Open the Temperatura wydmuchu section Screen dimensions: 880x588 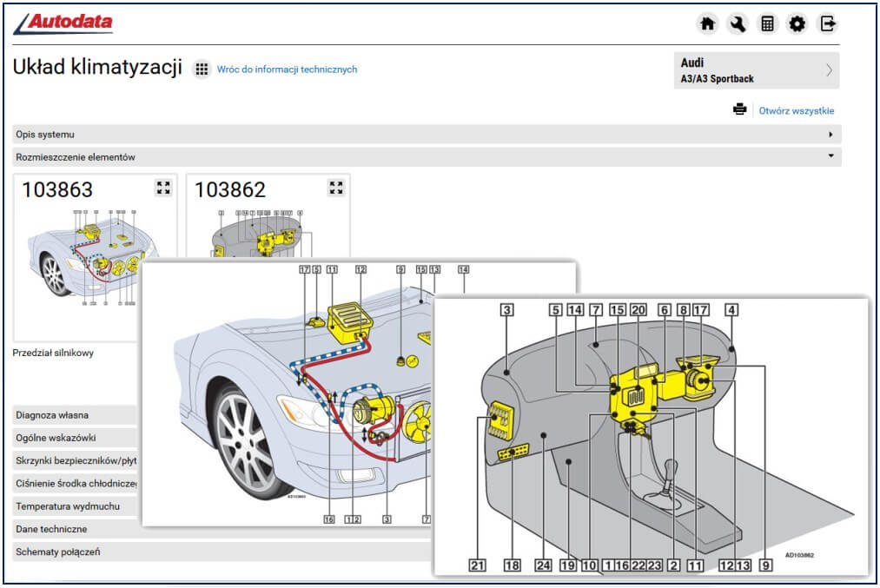pyautogui.click(x=75, y=506)
